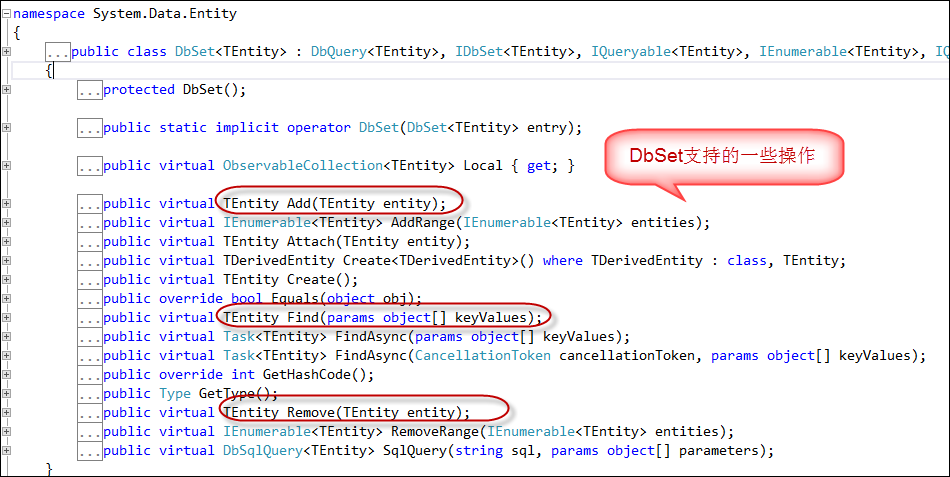This screenshot has width=950, height=477.
Task: Click the 'implicit' keyword
Action: coord(247,127)
